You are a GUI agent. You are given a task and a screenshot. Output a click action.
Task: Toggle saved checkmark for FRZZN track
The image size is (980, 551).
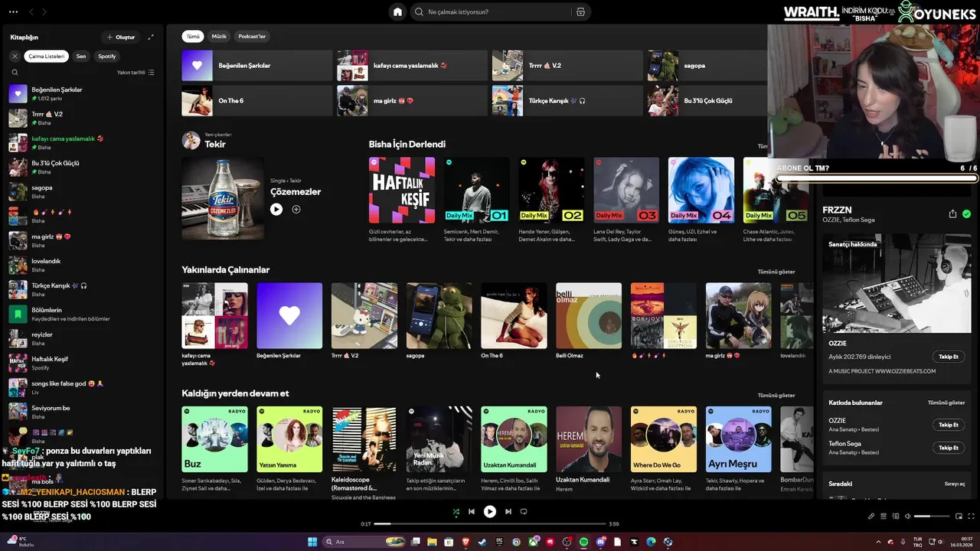pyautogui.click(x=966, y=214)
